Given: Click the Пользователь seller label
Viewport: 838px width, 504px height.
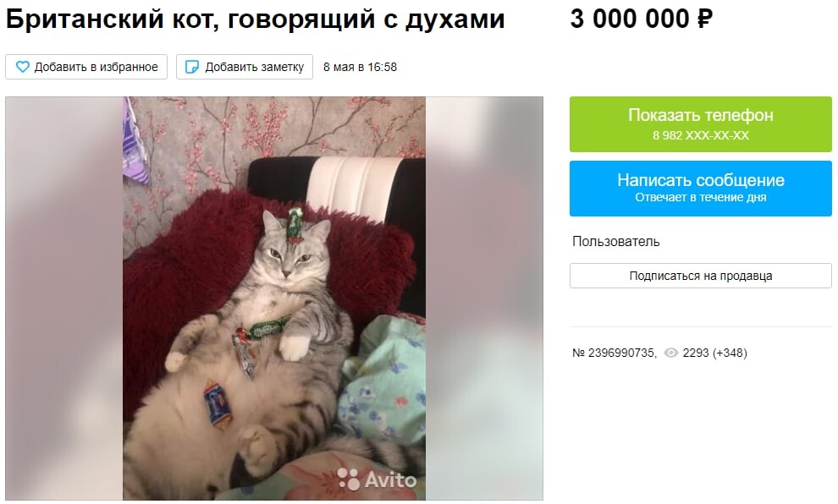Looking at the screenshot, I should (615, 241).
